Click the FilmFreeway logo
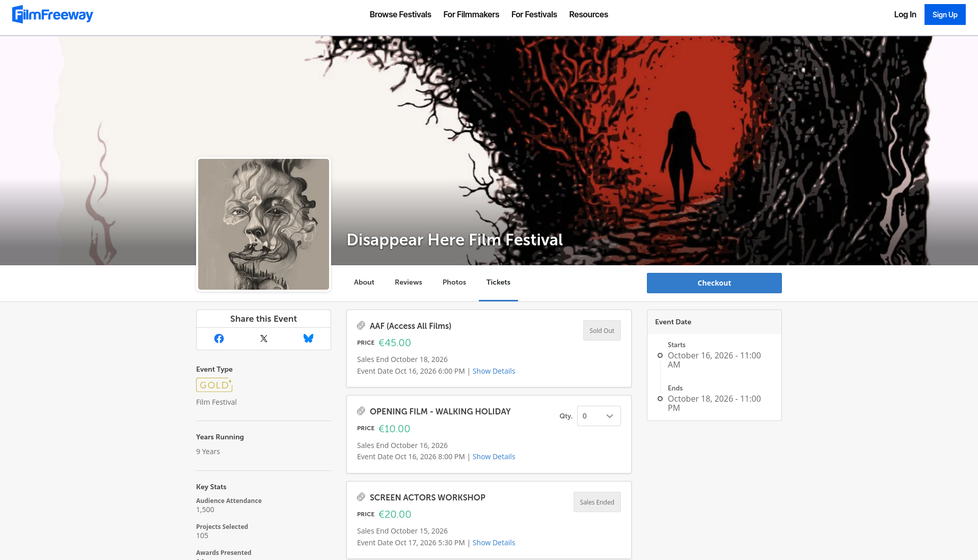 click(x=52, y=14)
